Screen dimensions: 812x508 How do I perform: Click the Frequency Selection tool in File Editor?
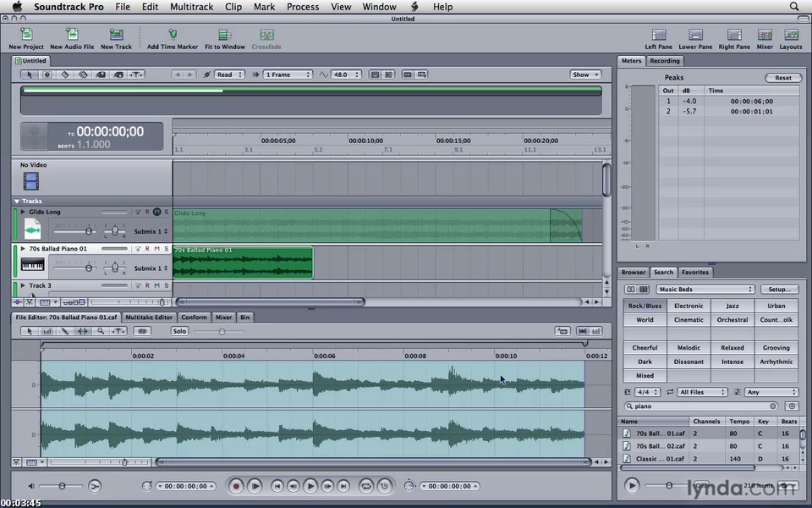[47, 331]
